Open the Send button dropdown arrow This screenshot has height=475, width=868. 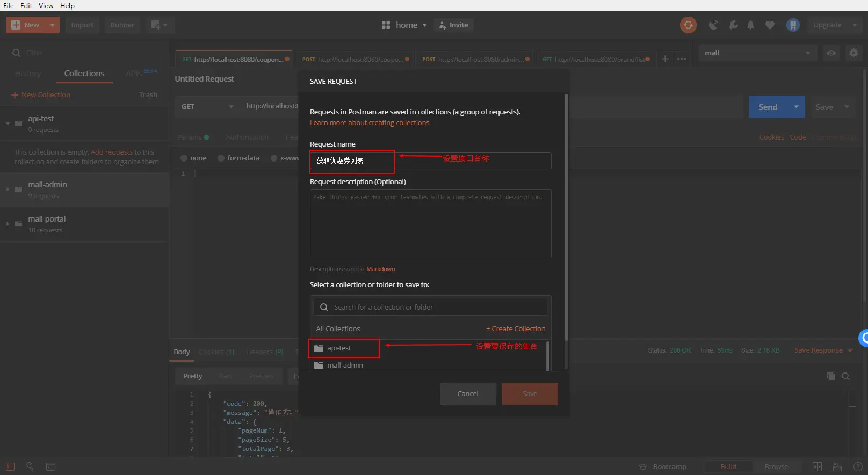point(796,107)
